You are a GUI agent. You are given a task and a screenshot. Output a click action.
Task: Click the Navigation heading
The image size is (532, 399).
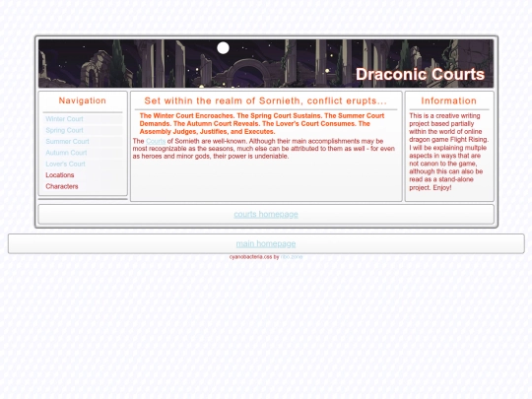click(x=83, y=100)
